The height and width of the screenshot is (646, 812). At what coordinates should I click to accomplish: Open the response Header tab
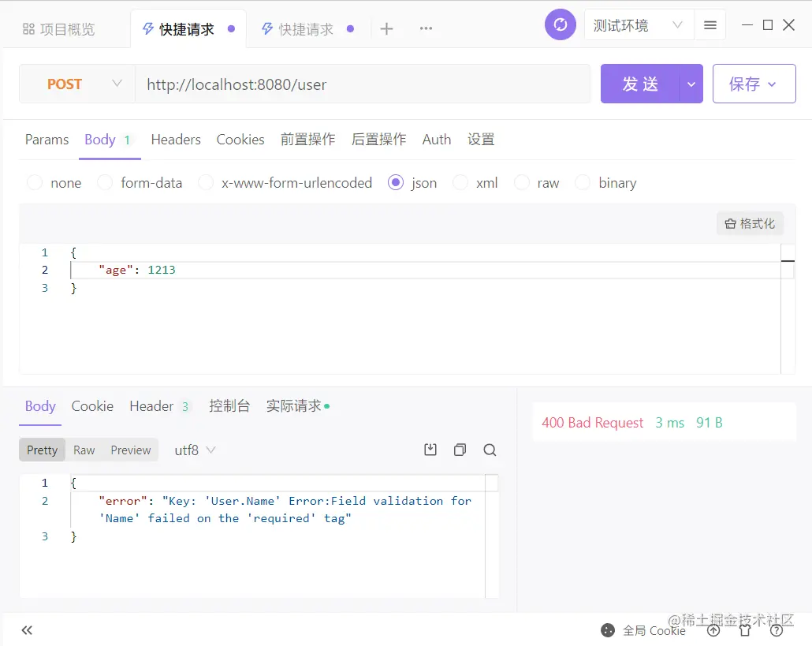click(159, 406)
